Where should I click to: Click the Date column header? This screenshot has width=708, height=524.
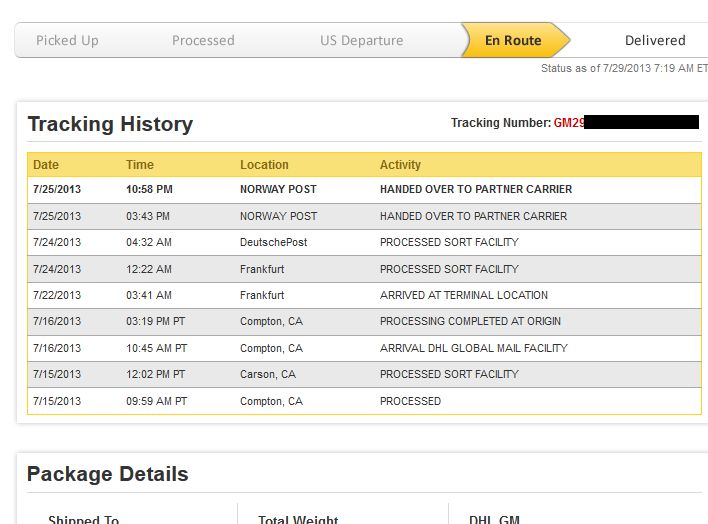coord(46,164)
